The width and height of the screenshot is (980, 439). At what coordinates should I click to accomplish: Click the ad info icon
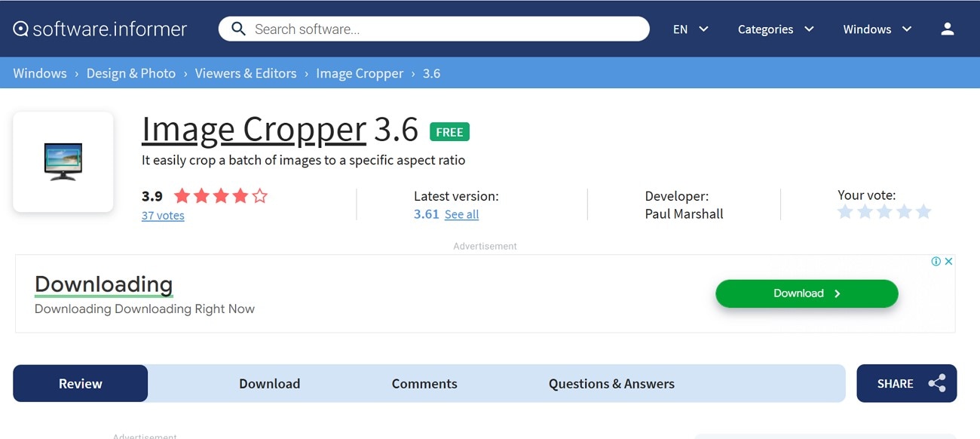point(936,261)
